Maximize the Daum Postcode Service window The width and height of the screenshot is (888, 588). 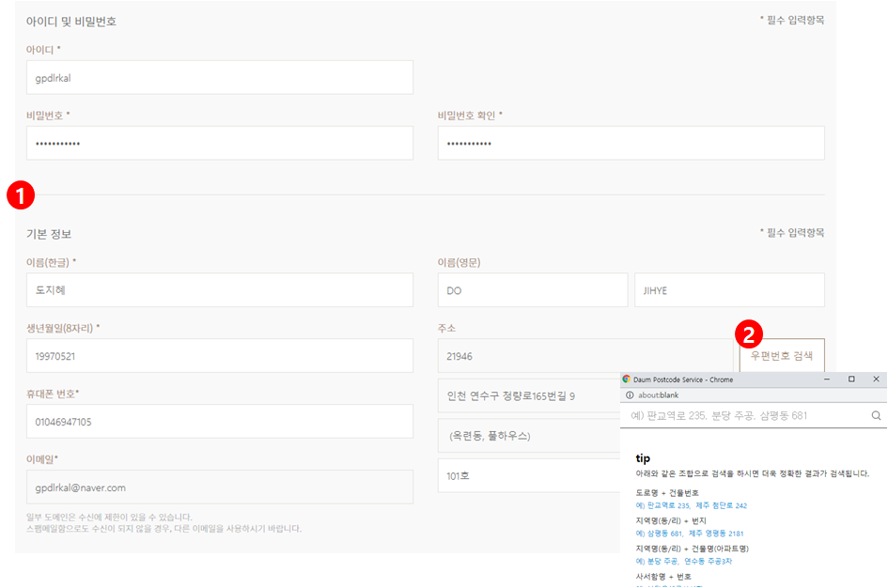(x=851, y=379)
